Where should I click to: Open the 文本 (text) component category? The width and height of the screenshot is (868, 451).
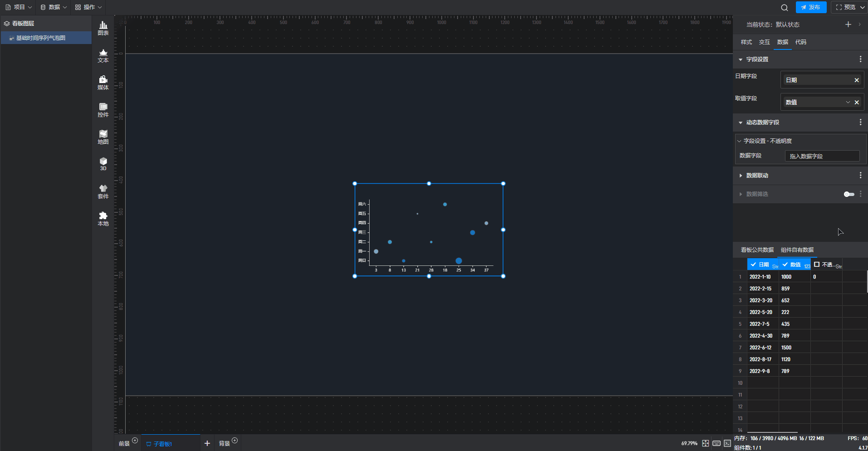103,55
